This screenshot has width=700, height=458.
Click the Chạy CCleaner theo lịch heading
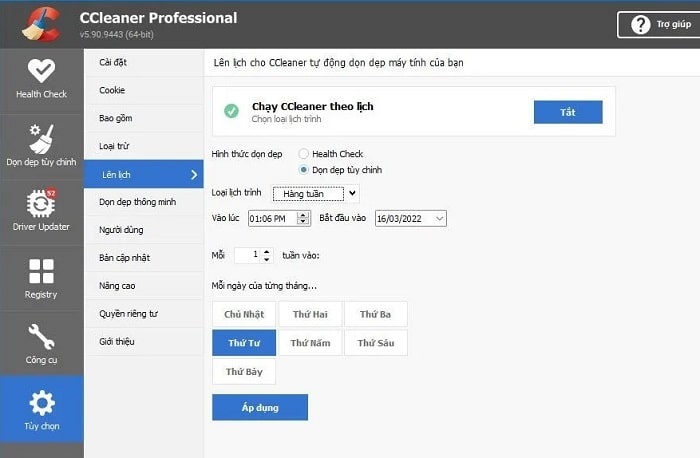tap(312, 106)
